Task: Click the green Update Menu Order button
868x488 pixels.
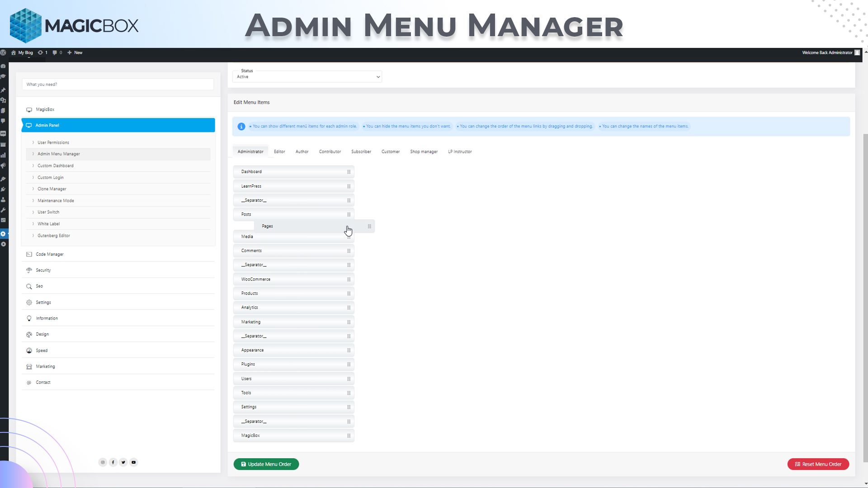Action: 266,465
